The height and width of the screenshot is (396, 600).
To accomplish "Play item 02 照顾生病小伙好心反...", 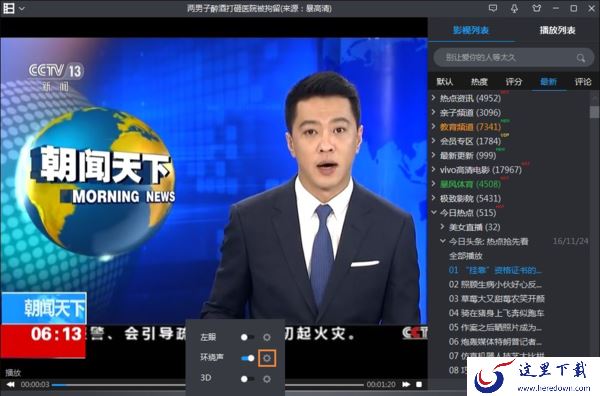I will point(495,284).
